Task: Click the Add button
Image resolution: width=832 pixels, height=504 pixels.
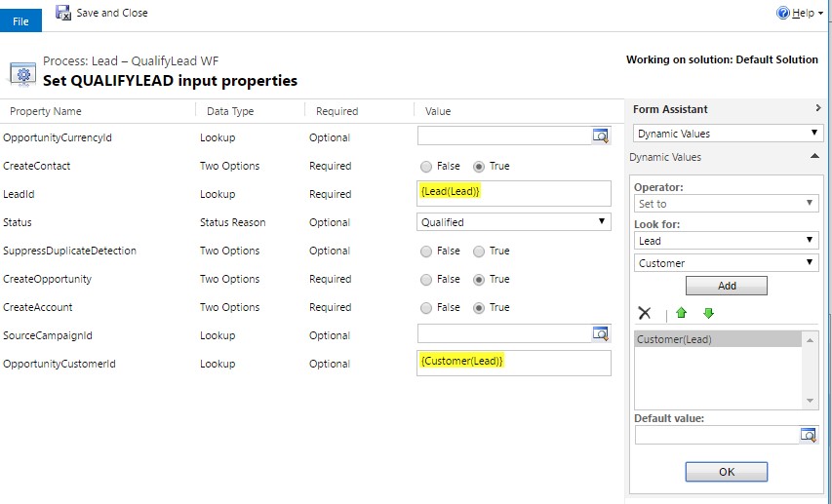Action: coord(727,286)
